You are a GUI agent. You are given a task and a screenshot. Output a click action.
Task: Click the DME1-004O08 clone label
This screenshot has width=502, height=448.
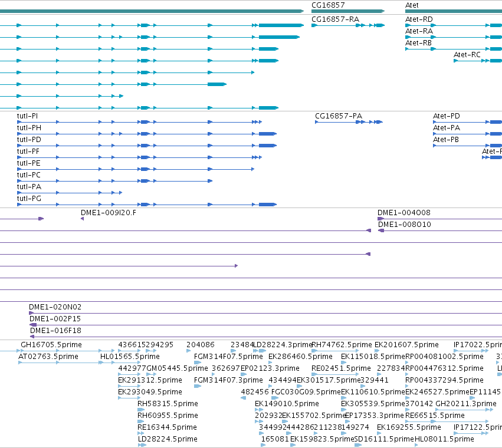pos(404,213)
